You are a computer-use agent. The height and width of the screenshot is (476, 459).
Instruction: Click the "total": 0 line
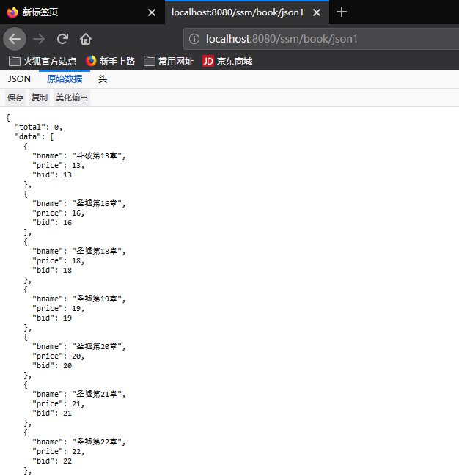[39, 127]
